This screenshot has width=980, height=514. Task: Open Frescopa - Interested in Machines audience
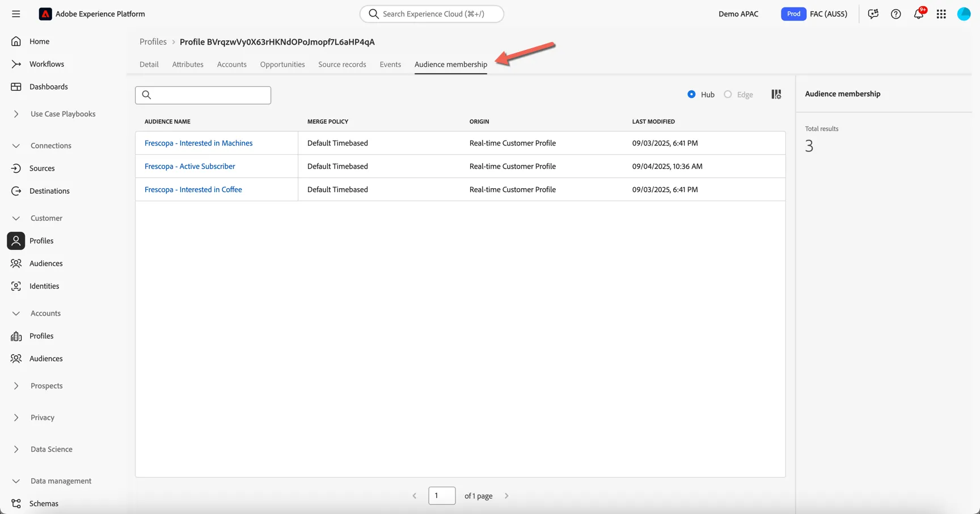click(198, 143)
